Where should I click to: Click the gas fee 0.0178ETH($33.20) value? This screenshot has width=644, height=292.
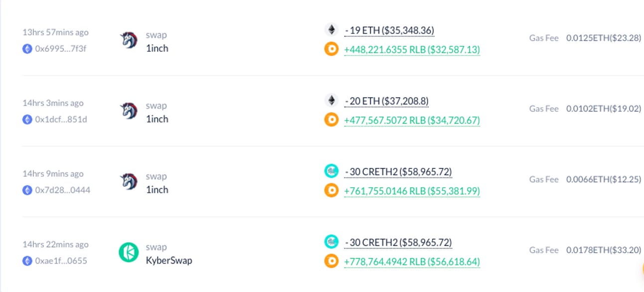tap(604, 250)
